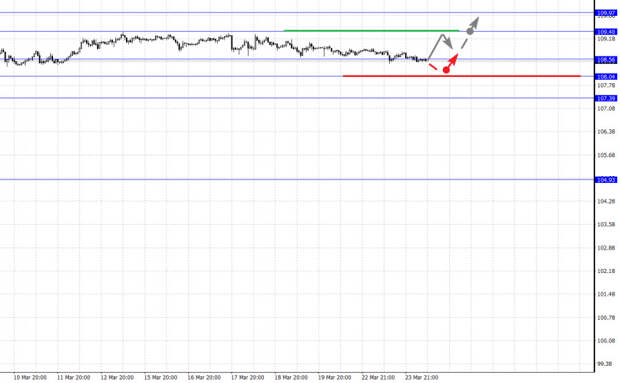Image resolution: width=620 pixels, height=383 pixels.
Task: Click the 108.56 current price label
Action: tap(606, 60)
